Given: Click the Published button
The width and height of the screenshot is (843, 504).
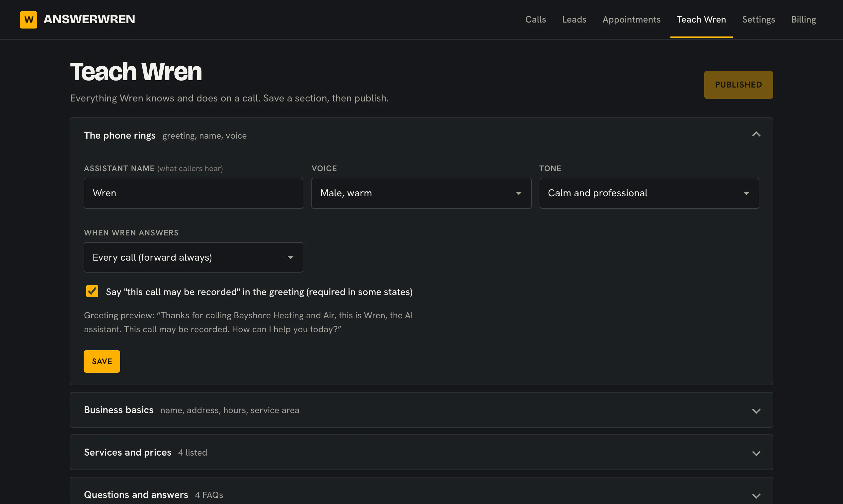Looking at the screenshot, I should [738, 85].
